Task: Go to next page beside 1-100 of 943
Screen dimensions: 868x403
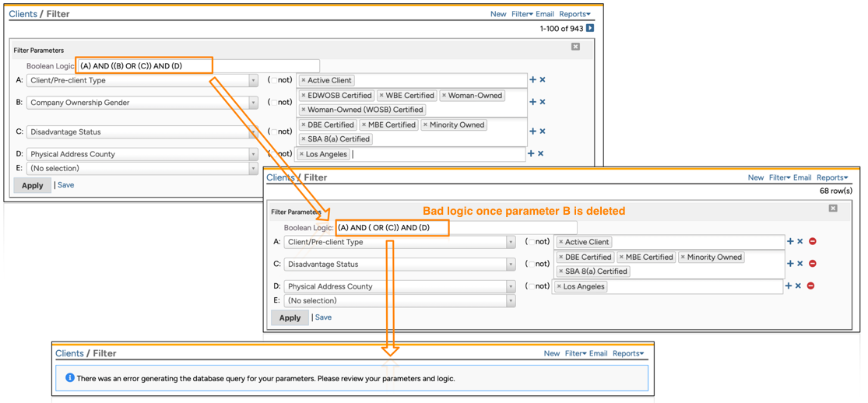Action: [x=590, y=28]
